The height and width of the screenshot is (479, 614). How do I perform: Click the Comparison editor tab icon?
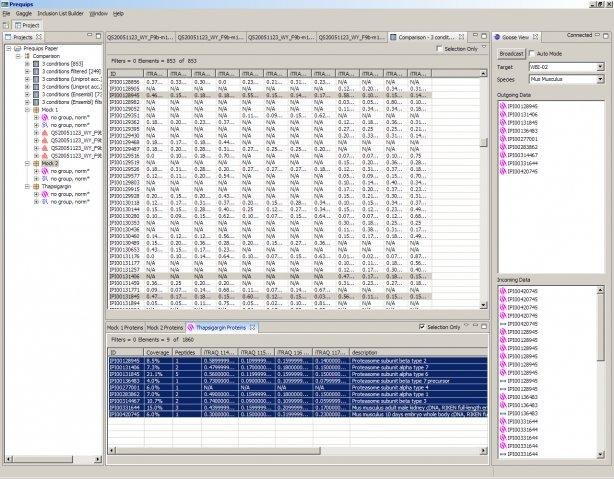click(x=393, y=37)
